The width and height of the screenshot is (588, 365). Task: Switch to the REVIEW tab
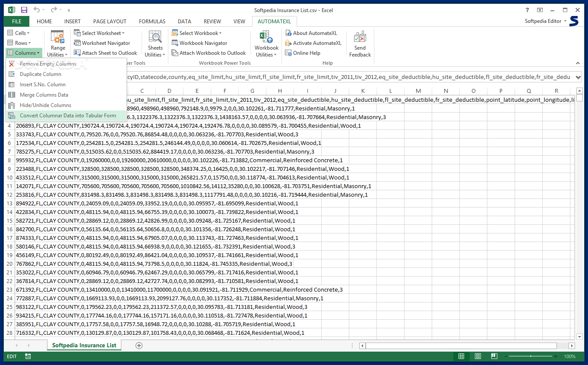[212, 21]
